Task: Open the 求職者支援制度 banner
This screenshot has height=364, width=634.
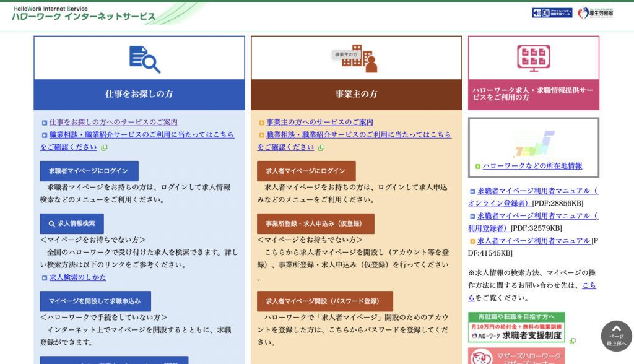Action: (516, 327)
